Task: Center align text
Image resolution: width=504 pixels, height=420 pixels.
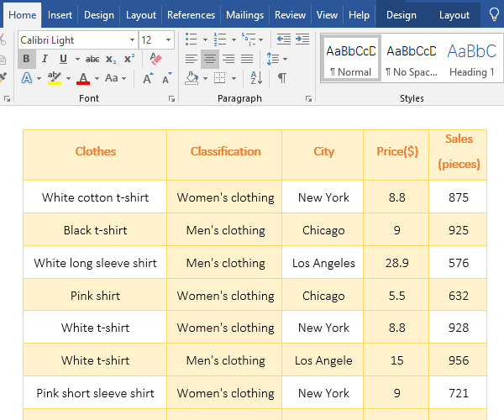Action: click(210, 59)
